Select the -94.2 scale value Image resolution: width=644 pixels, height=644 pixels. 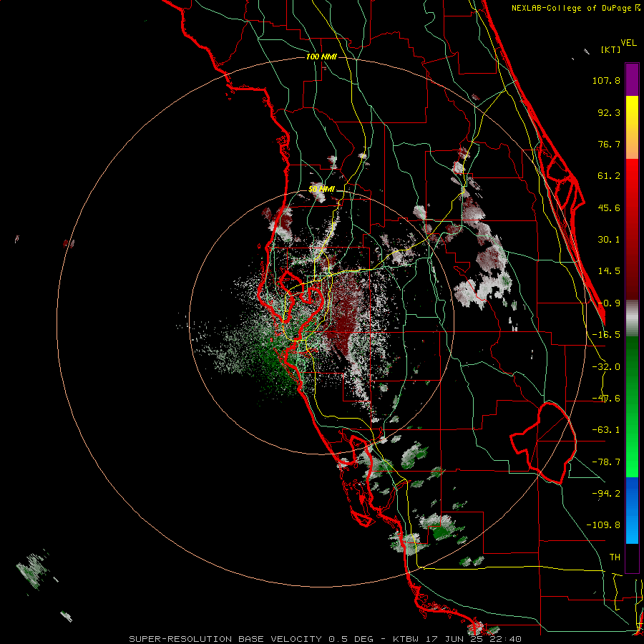click(x=606, y=494)
